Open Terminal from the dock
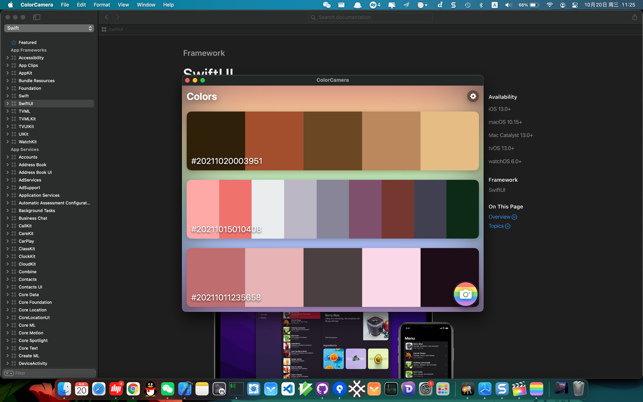643x402 pixels. pos(236,388)
